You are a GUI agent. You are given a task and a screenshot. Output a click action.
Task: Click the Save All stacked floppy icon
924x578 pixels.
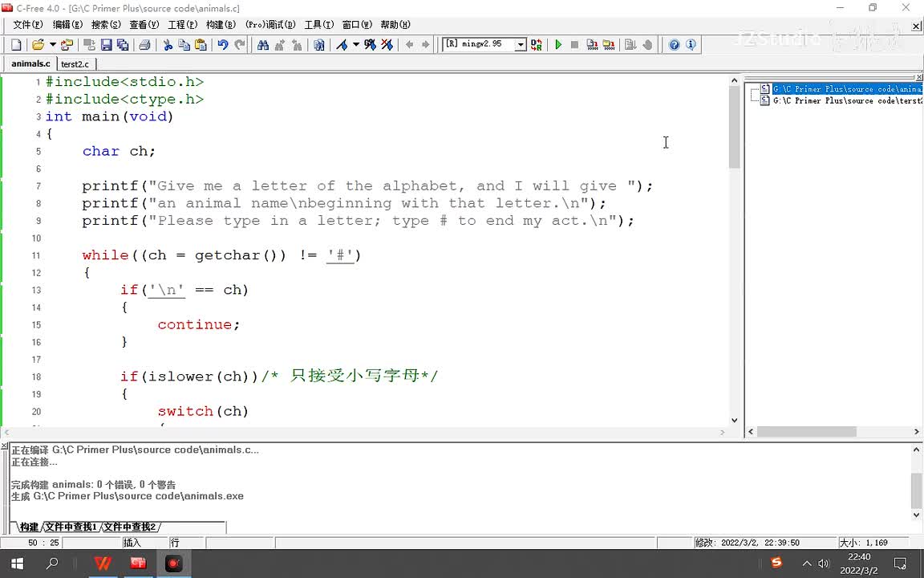[x=123, y=45]
